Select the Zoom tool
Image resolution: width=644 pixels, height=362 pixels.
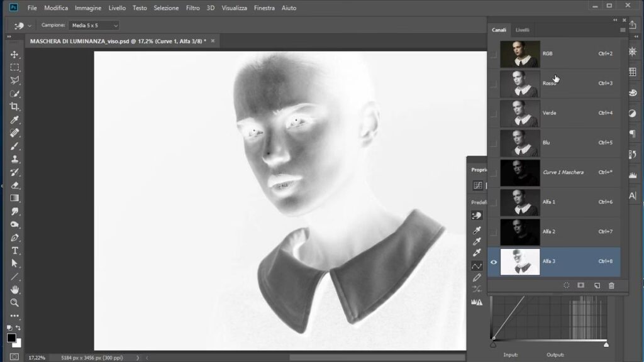tap(14, 303)
